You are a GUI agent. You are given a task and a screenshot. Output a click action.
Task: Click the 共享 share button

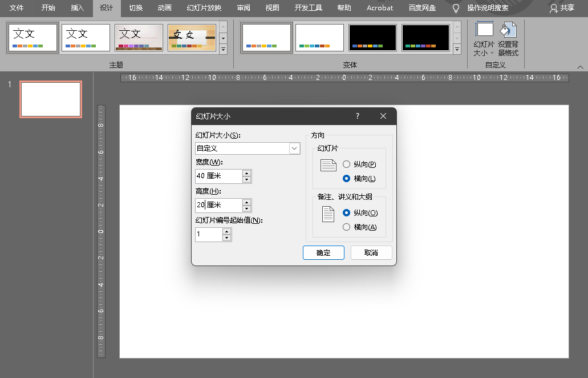point(562,8)
